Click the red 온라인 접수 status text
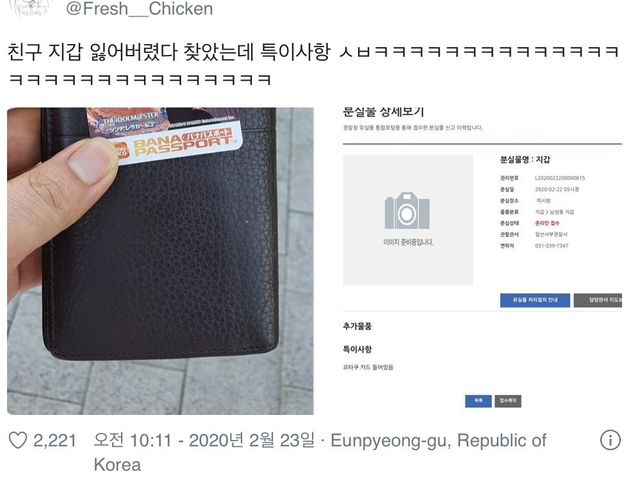 [x=547, y=223]
